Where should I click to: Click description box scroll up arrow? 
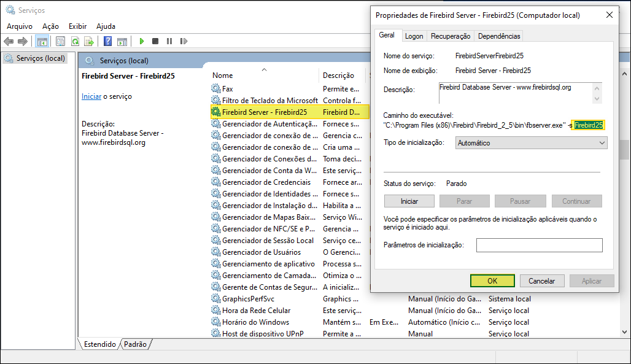(x=597, y=88)
